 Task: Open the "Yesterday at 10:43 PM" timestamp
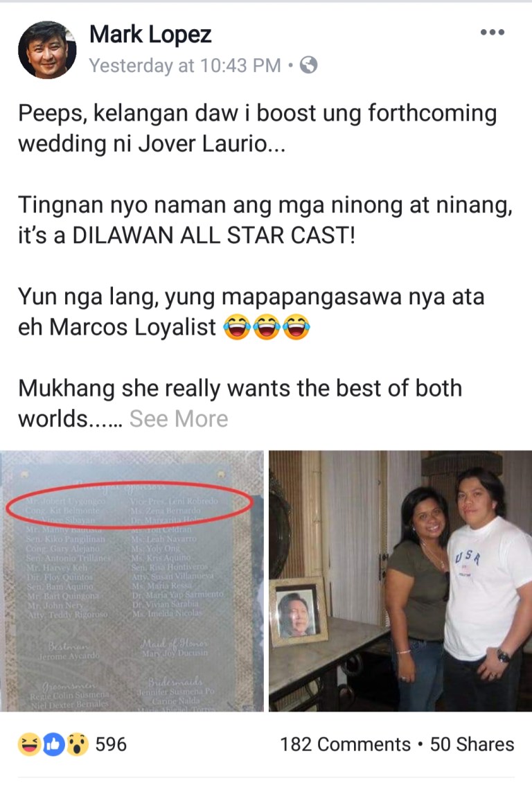(185, 66)
